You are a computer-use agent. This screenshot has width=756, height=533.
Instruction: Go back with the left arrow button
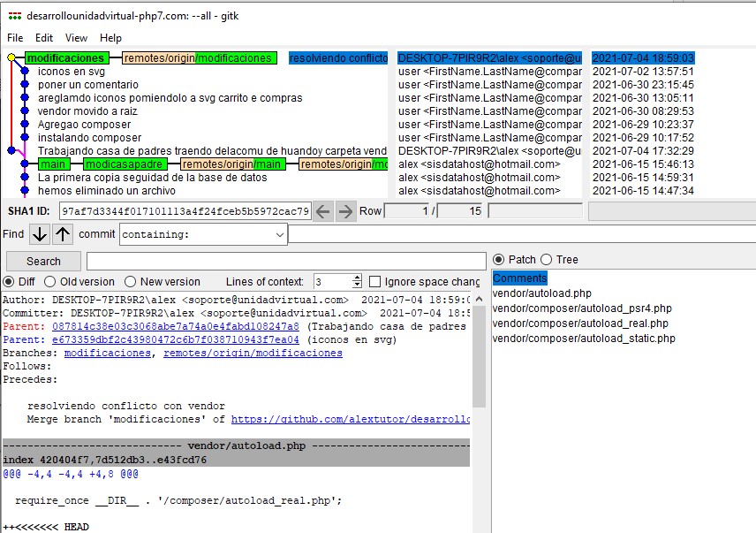pyautogui.click(x=323, y=211)
